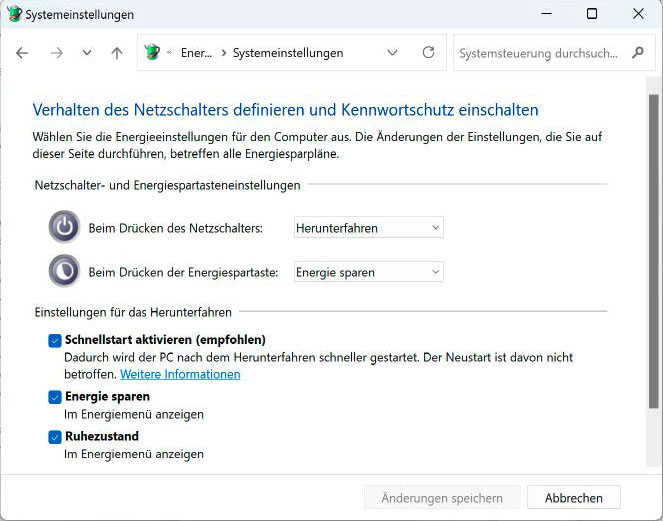Screen dimensions: 663x521
Task: Expand the address bar history dropdown
Action: [392, 53]
